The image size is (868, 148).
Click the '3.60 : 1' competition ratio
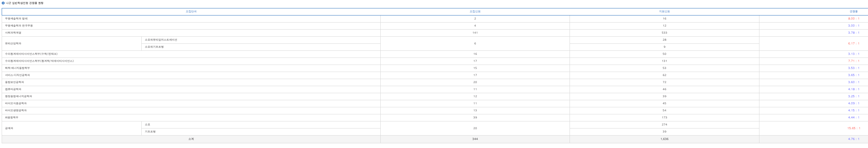click(853, 82)
